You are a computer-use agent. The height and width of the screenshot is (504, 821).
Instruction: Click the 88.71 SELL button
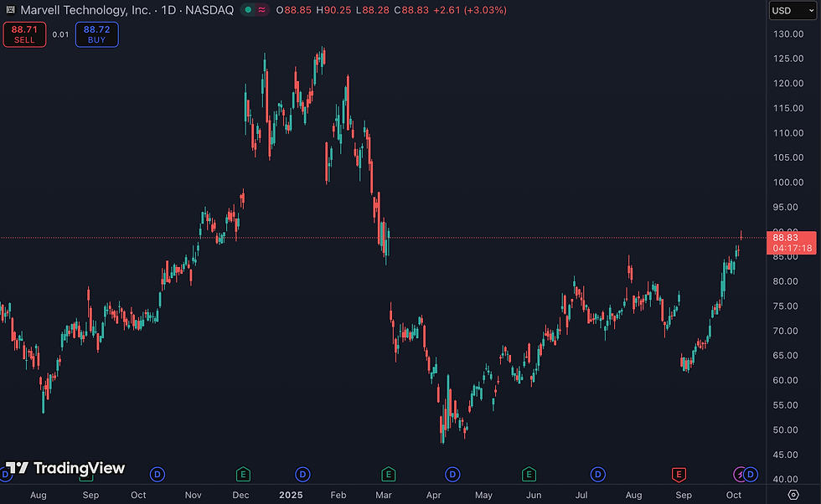click(24, 34)
